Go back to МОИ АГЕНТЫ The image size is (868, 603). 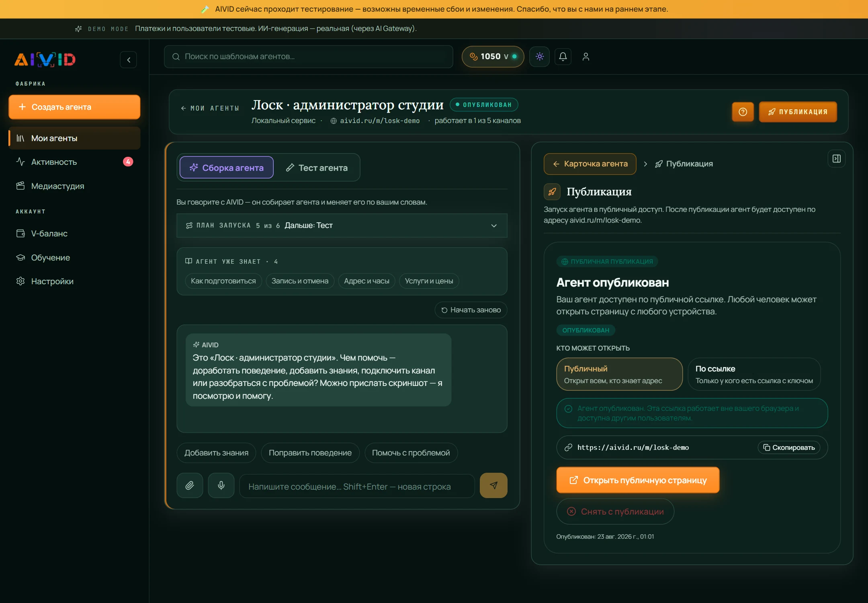210,108
